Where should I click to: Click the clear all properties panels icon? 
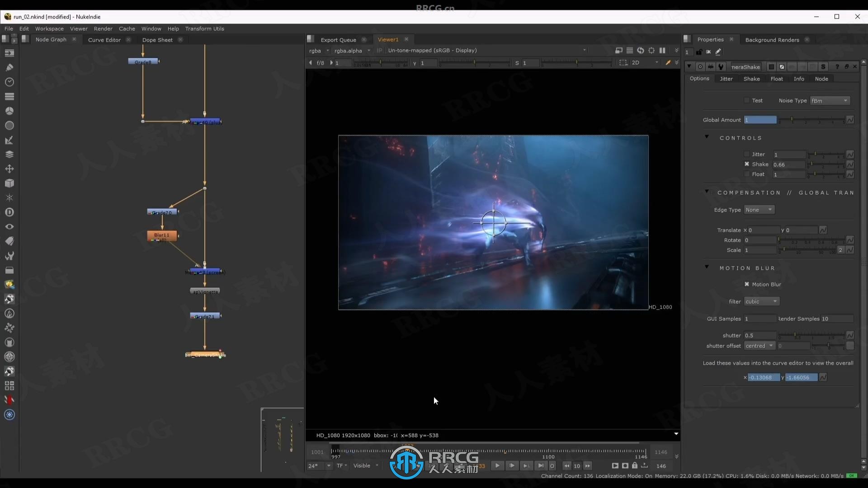tap(708, 52)
